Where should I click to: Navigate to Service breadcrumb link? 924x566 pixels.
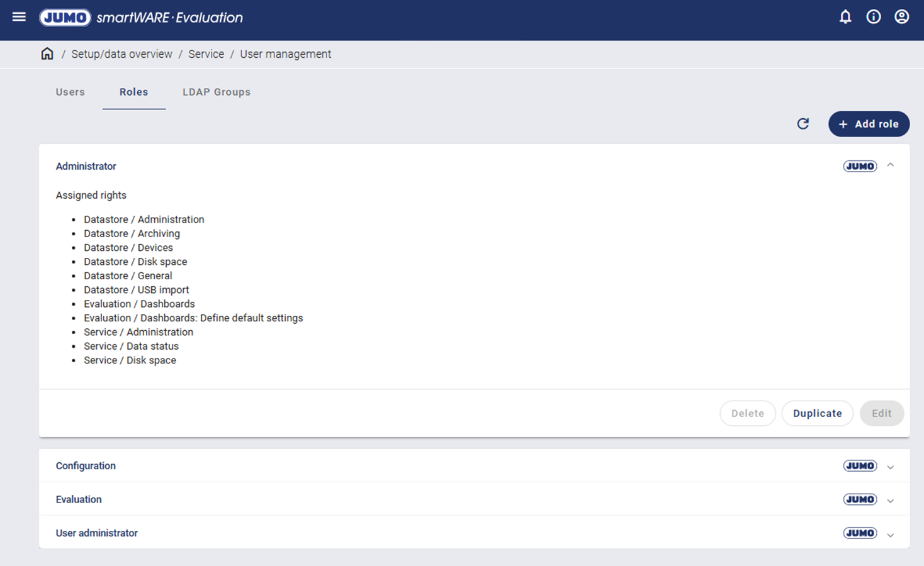click(206, 54)
